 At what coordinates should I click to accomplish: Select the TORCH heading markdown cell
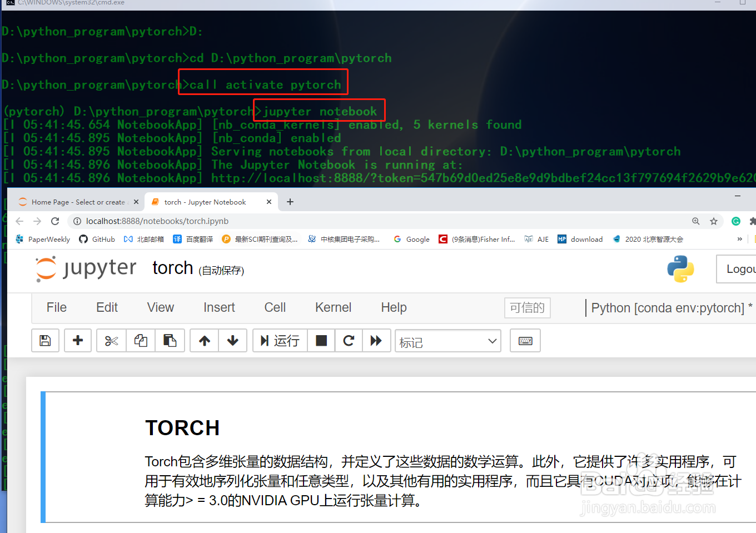[182, 428]
